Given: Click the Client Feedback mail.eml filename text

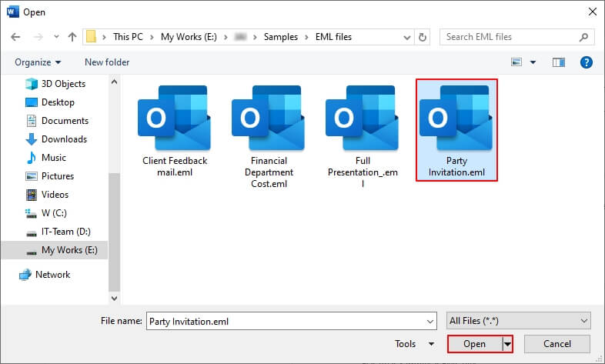Looking at the screenshot, I should (x=175, y=166).
